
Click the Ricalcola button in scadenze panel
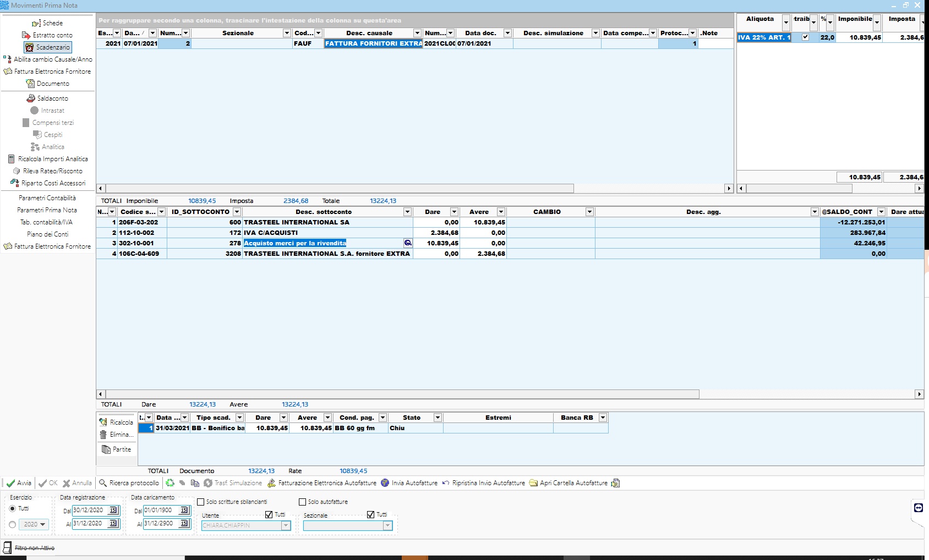click(116, 422)
